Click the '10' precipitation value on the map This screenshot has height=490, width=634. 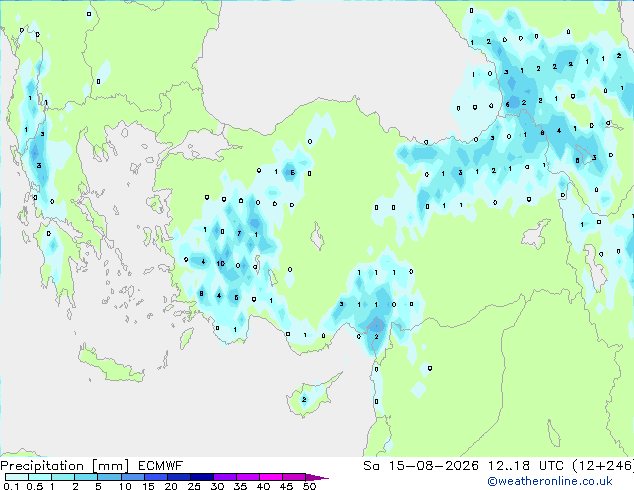pyautogui.click(x=220, y=264)
